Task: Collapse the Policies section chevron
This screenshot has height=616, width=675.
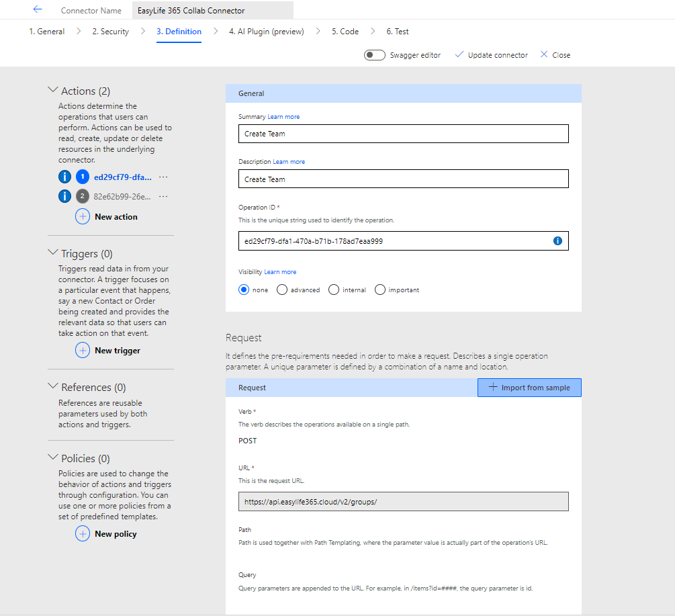Action: pyautogui.click(x=53, y=458)
